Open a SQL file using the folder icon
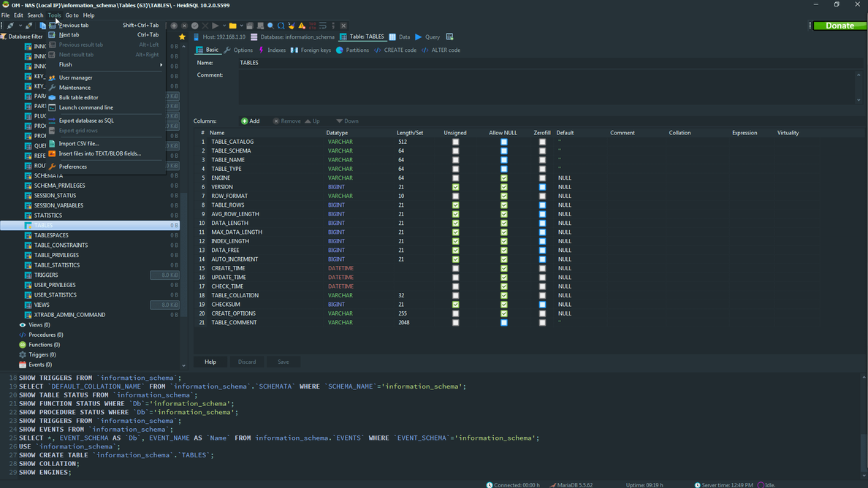Image resolution: width=868 pixels, height=488 pixels. [232, 25]
